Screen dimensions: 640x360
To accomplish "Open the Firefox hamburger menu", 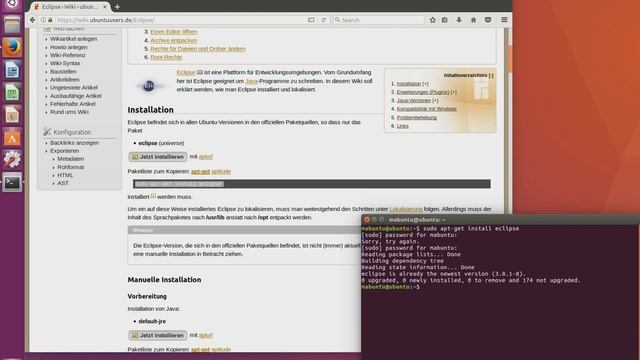I will tap(504, 20).
